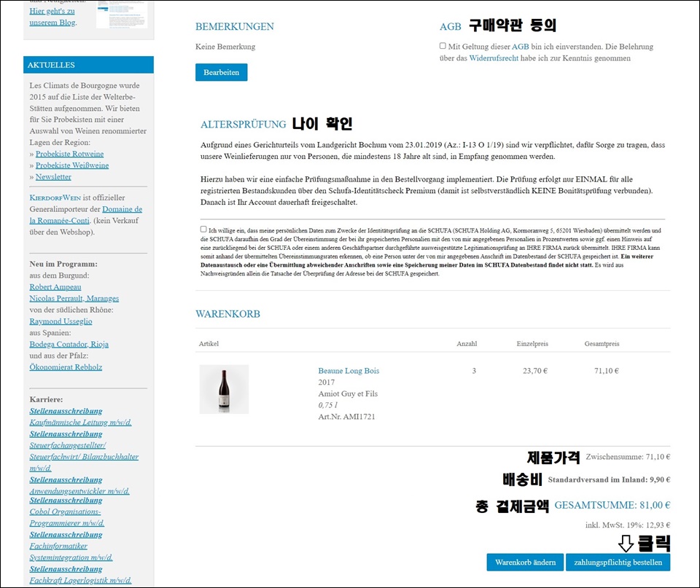Viewport: 700px width, 588px height.
Task: Click the Gesamtpreis column header
Action: (x=602, y=343)
